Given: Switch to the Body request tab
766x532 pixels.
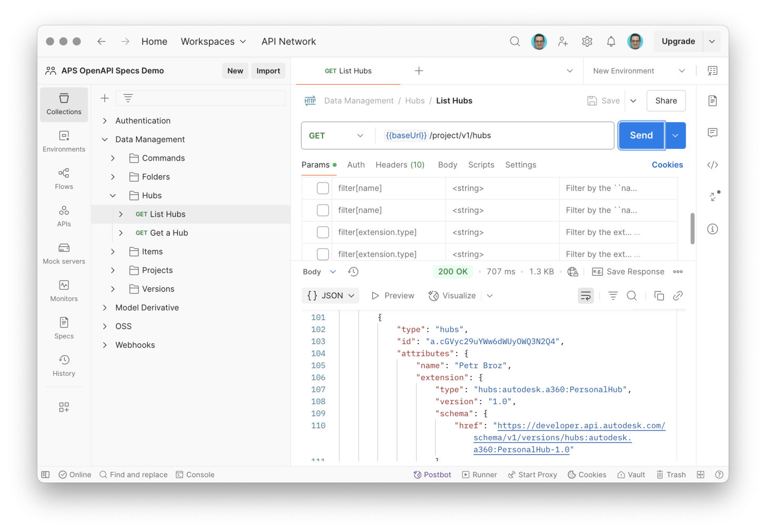Looking at the screenshot, I should 447,165.
